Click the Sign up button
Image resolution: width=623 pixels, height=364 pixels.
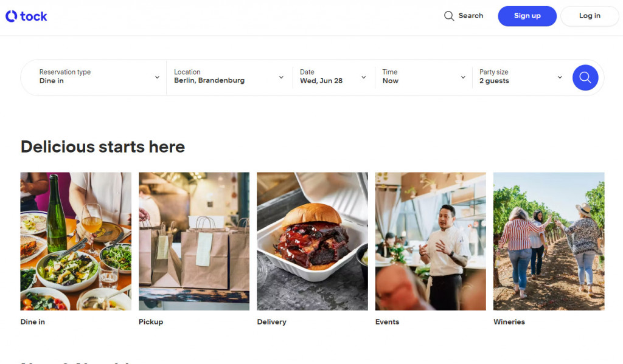tap(527, 16)
